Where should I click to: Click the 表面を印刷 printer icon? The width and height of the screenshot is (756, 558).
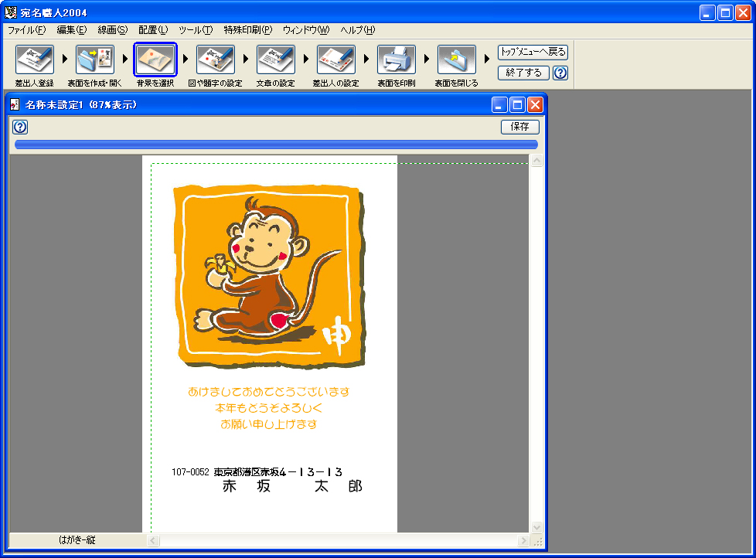point(396,60)
